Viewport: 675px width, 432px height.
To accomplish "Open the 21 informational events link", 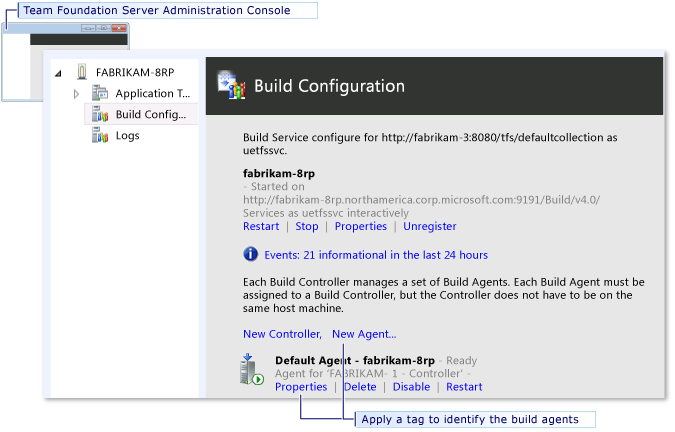I will (376, 255).
